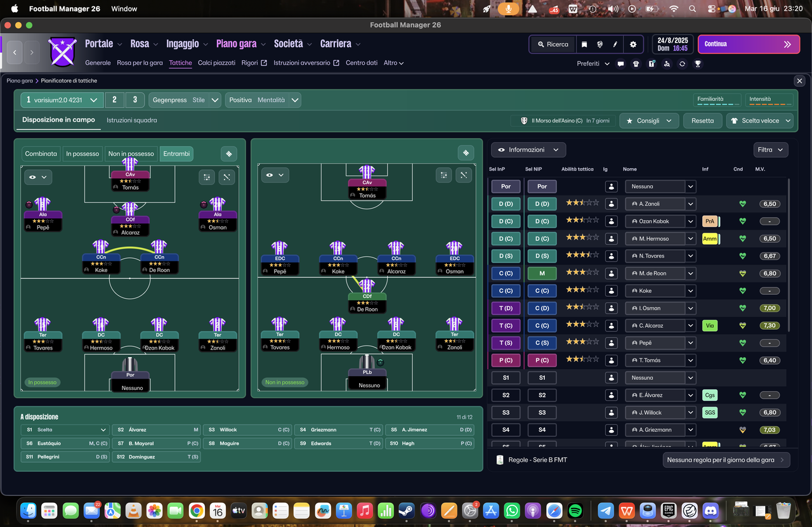This screenshot has height=527, width=812.
Task: Click the diamond icon in the in-possession pitch panel
Action: pyautogui.click(x=229, y=153)
